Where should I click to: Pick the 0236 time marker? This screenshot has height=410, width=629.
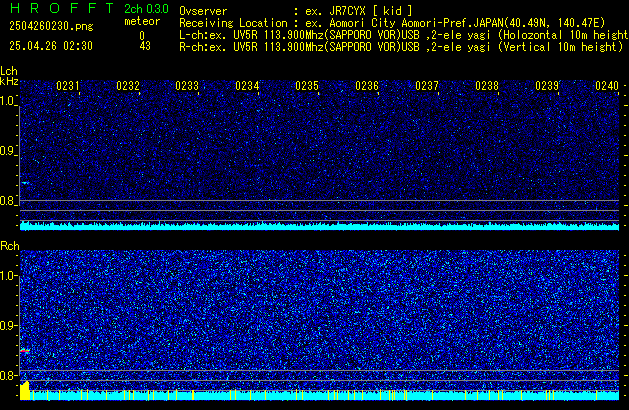(x=367, y=86)
